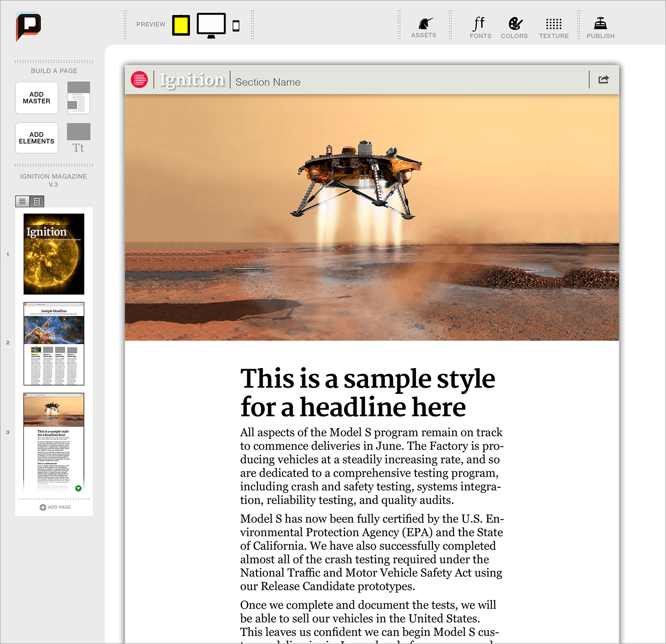Click Add Page link
Viewport: 666px width, 644px height.
pyautogui.click(x=55, y=507)
